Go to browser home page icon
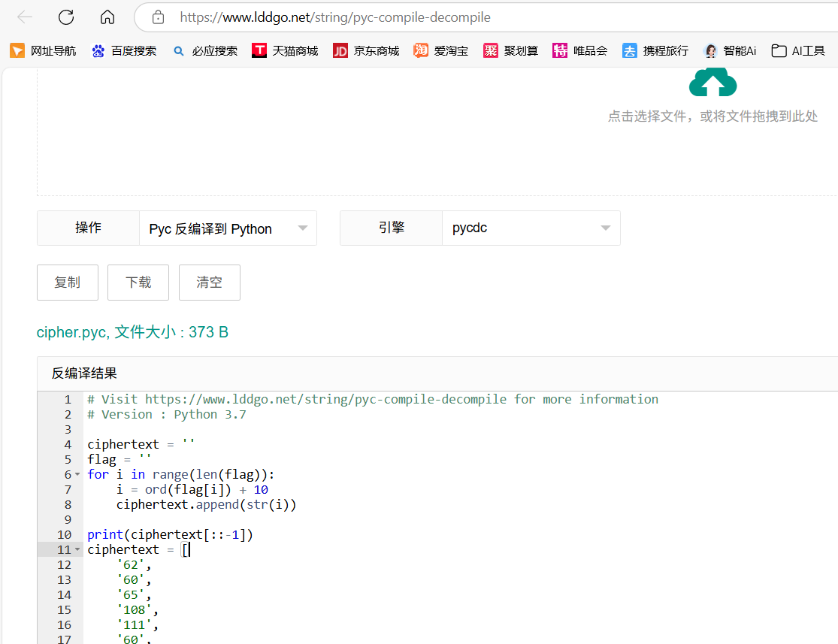The height and width of the screenshot is (644, 838). click(107, 17)
